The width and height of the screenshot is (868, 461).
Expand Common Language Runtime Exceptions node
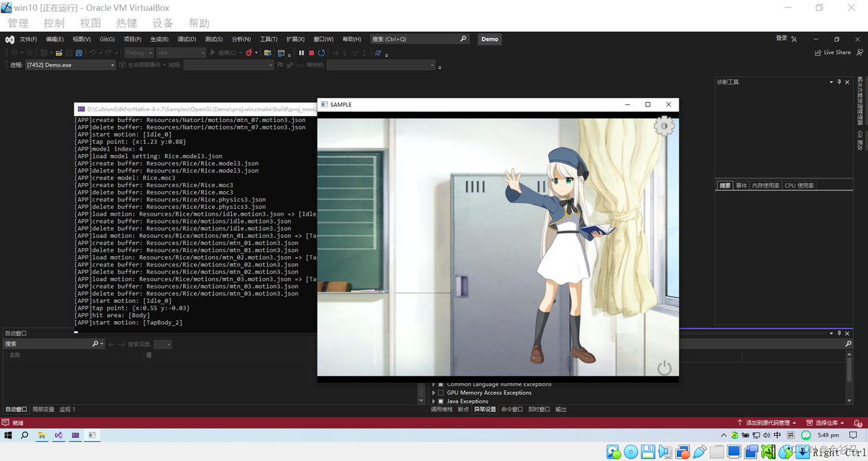[433, 384]
